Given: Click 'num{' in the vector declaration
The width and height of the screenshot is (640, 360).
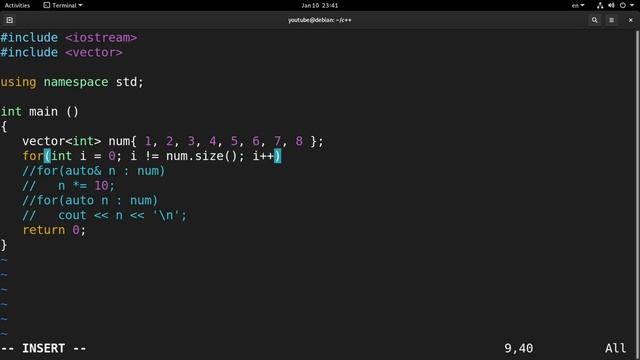Looking at the screenshot, I should tap(122, 141).
